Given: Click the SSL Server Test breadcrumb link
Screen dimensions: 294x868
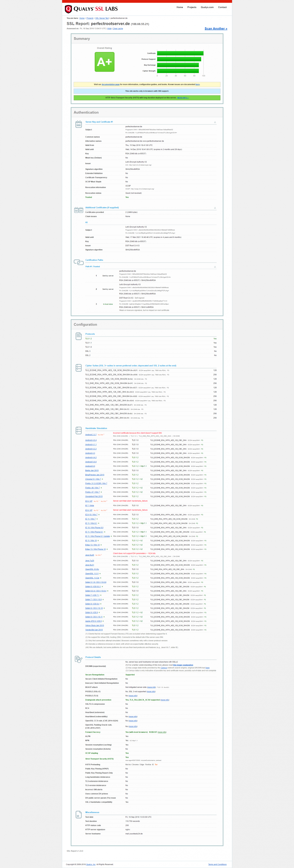Looking at the screenshot, I should click(102, 18).
